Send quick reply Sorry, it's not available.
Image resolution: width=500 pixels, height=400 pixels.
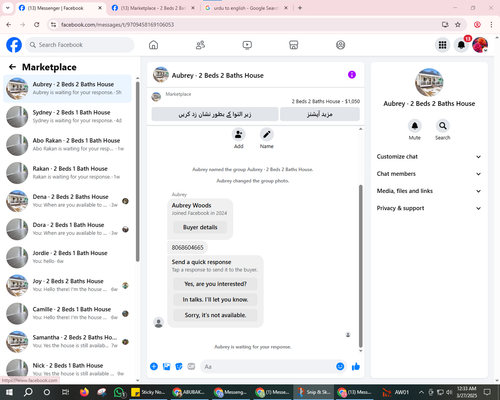pyautogui.click(x=215, y=315)
